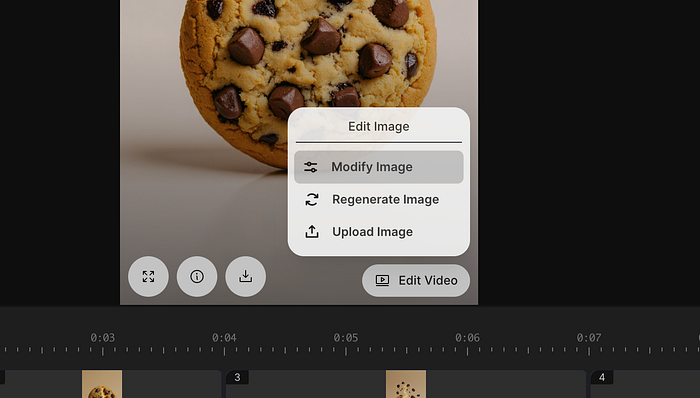Select Upload Image menu entry
Image resolution: width=700 pixels, height=398 pixels.
(379, 232)
